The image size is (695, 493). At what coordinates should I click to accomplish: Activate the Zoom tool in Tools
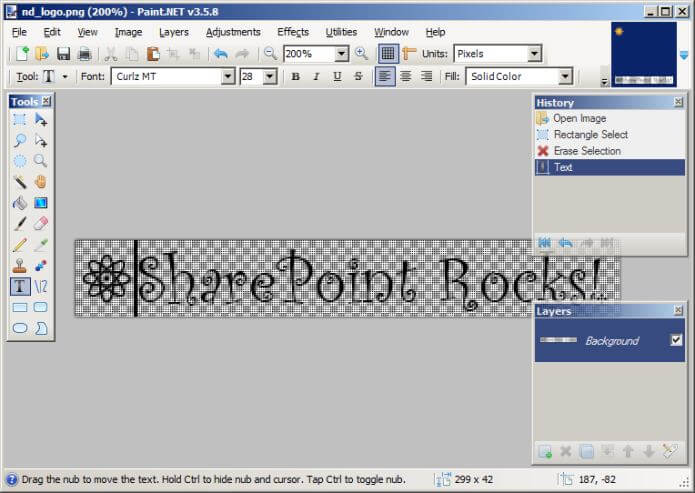(41, 161)
